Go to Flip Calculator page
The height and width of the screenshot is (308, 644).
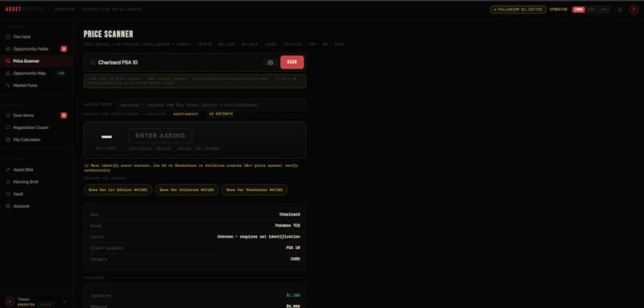[x=27, y=139]
